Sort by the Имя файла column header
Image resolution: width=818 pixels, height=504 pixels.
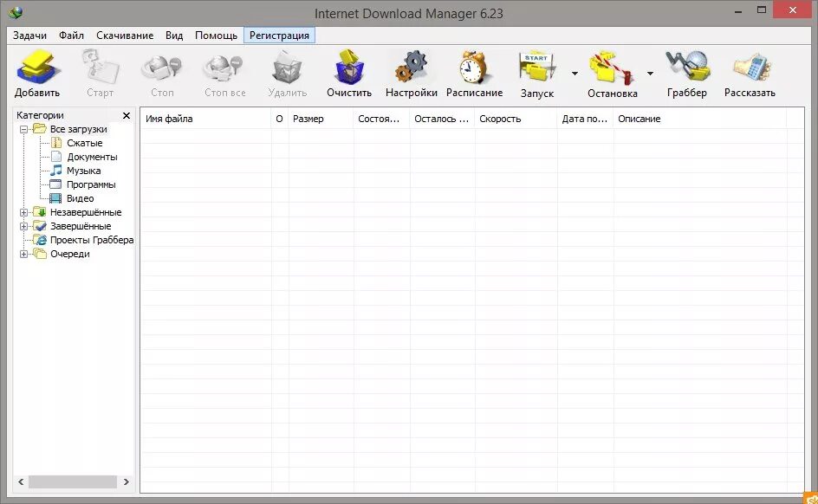pos(205,119)
